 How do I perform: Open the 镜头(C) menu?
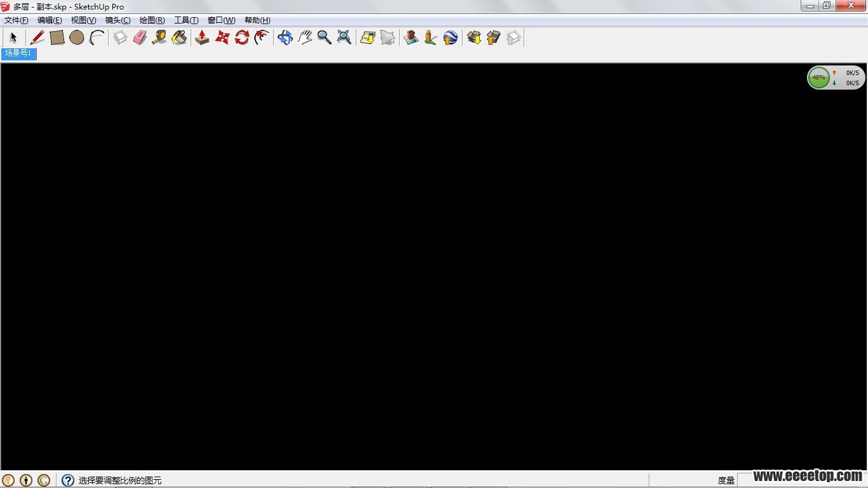click(x=118, y=20)
